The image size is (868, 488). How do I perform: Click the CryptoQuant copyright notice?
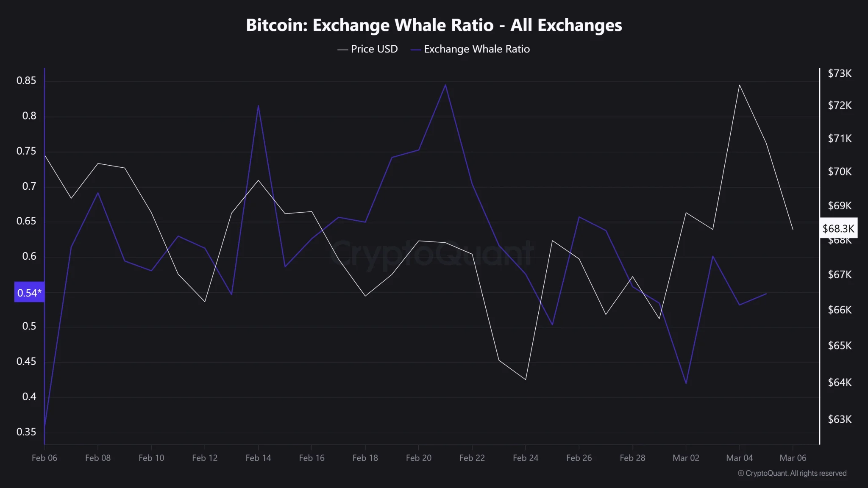point(792,473)
